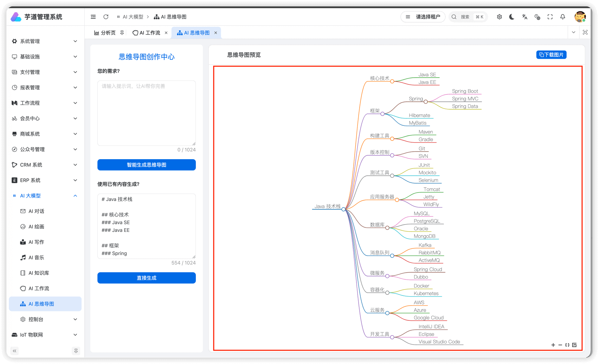
Task: Open the tabs dropdown arrow near fullscreen icon
Action: (573, 32)
